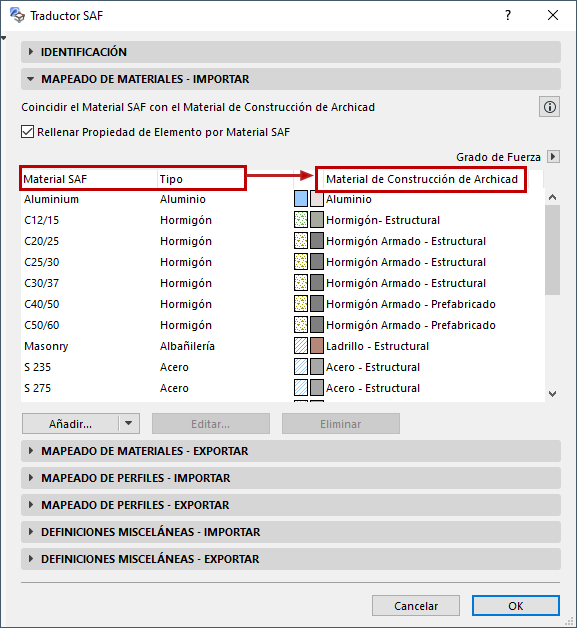Select the C12/15 material row
The image size is (577, 628).
click(x=283, y=220)
